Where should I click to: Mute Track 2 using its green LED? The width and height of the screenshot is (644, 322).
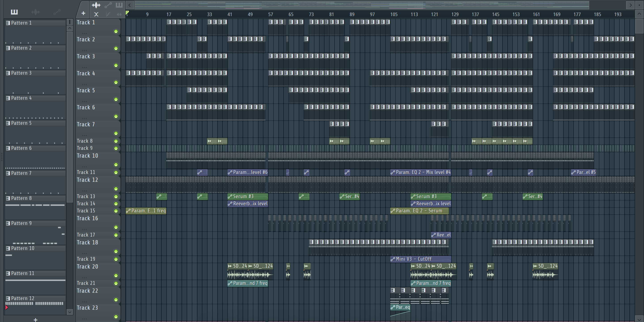pyautogui.click(x=116, y=49)
